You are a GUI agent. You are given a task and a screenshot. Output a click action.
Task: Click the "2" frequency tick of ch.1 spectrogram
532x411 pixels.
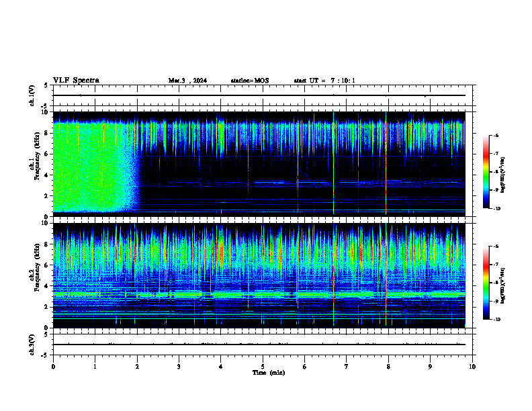(x=47, y=196)
